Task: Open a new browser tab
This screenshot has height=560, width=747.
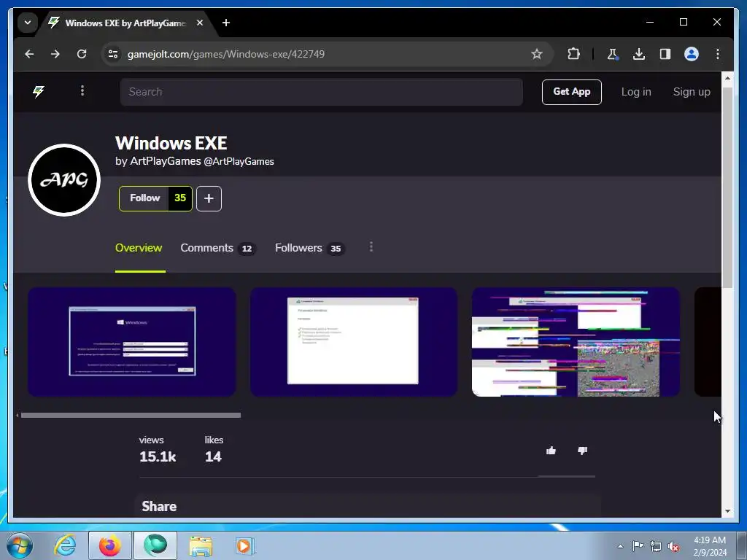Action: 226,23
